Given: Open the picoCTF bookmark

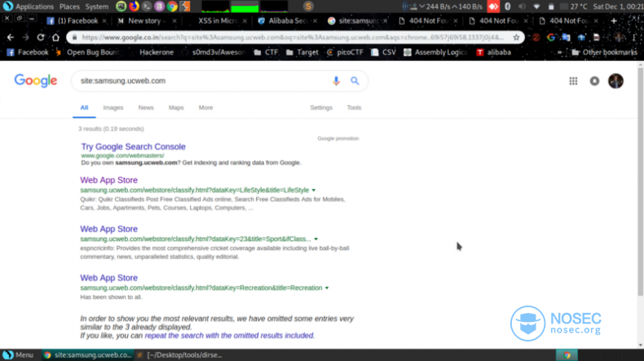Looking at the screenshot, I should click(345, 52).
